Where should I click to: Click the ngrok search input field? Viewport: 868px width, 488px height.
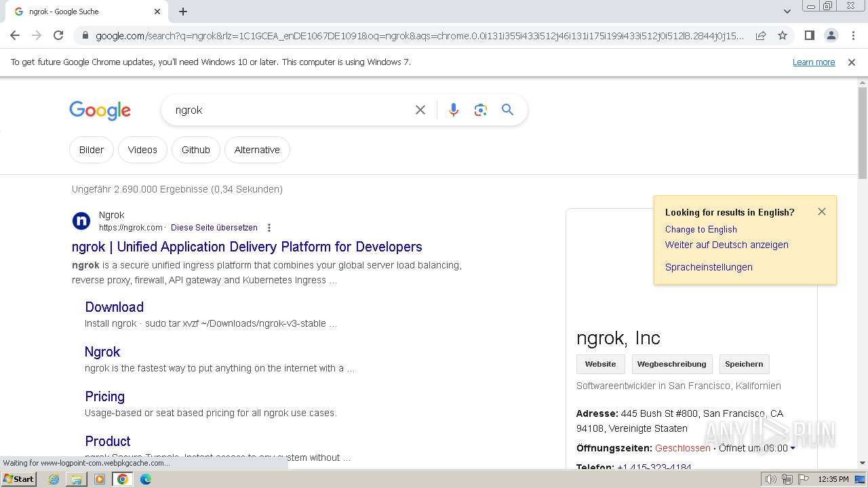pyautogui.click(x=288, y=110)
